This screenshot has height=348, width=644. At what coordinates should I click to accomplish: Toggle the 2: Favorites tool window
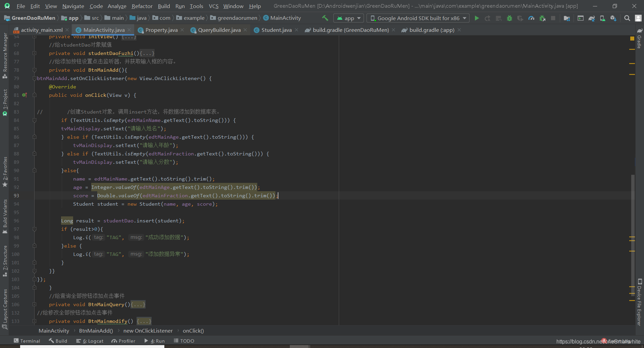point(5,172)
